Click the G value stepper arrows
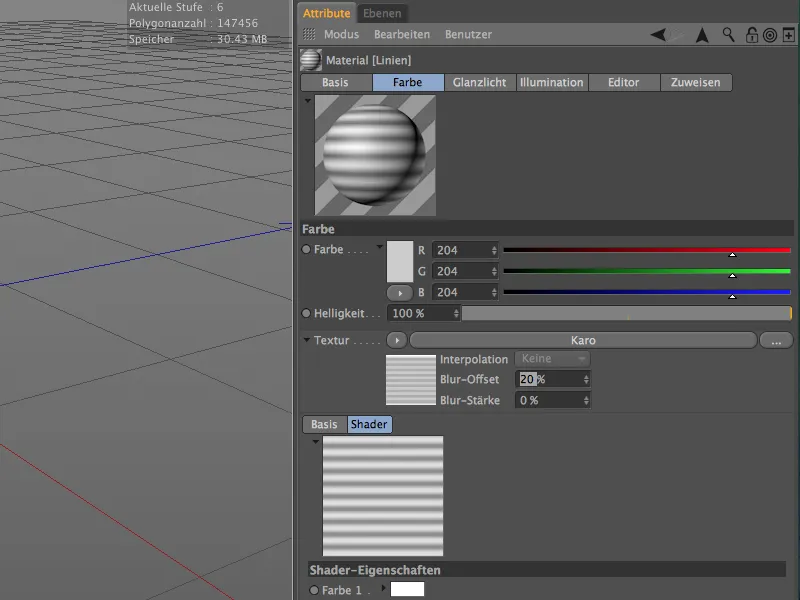This screenshot has width=800, height=600. coord(494,271)
